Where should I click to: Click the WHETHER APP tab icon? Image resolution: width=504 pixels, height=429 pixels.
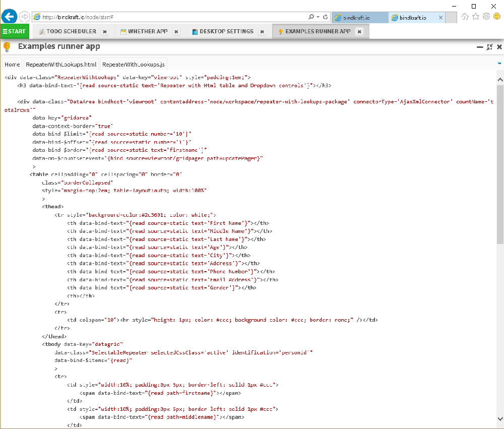(123, 32)
